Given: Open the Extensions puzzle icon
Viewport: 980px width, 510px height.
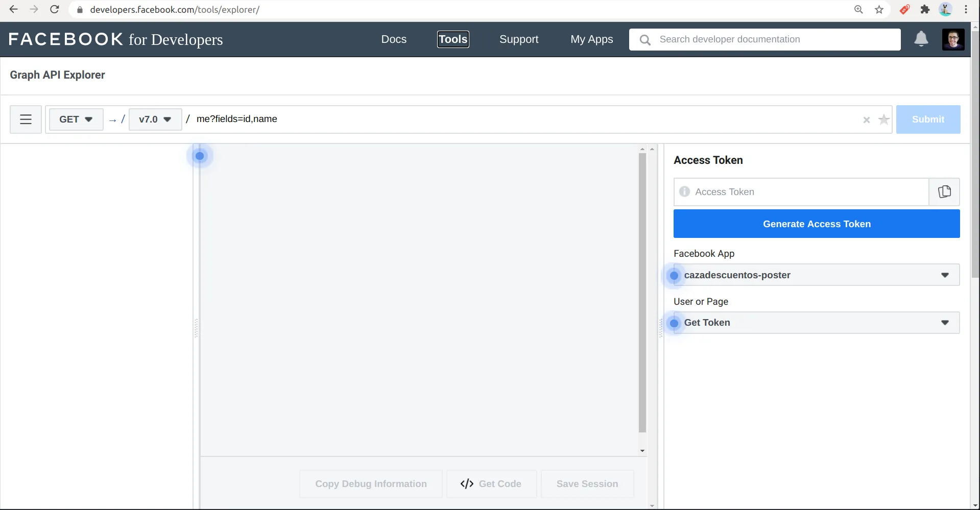Looking at the screenshot, I should [x=925, y=9].
